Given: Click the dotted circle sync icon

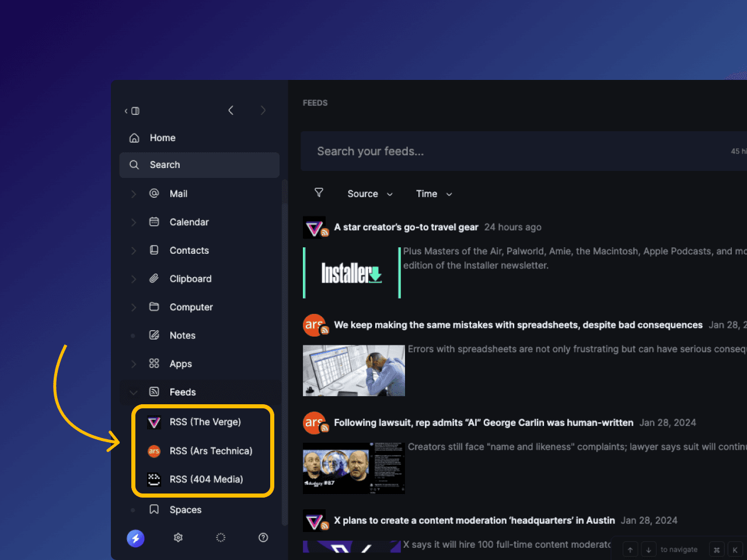Looking at the screenshot, I should 221,538.
